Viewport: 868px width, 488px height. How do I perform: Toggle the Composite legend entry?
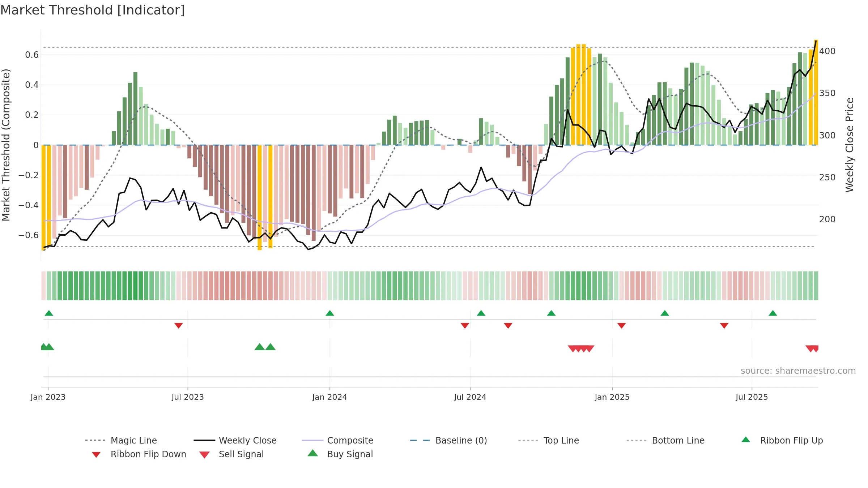click(x=337, y=440)
